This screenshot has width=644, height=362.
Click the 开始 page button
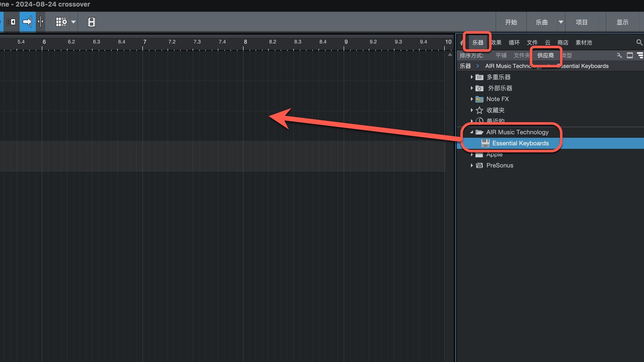click(511, 22)
